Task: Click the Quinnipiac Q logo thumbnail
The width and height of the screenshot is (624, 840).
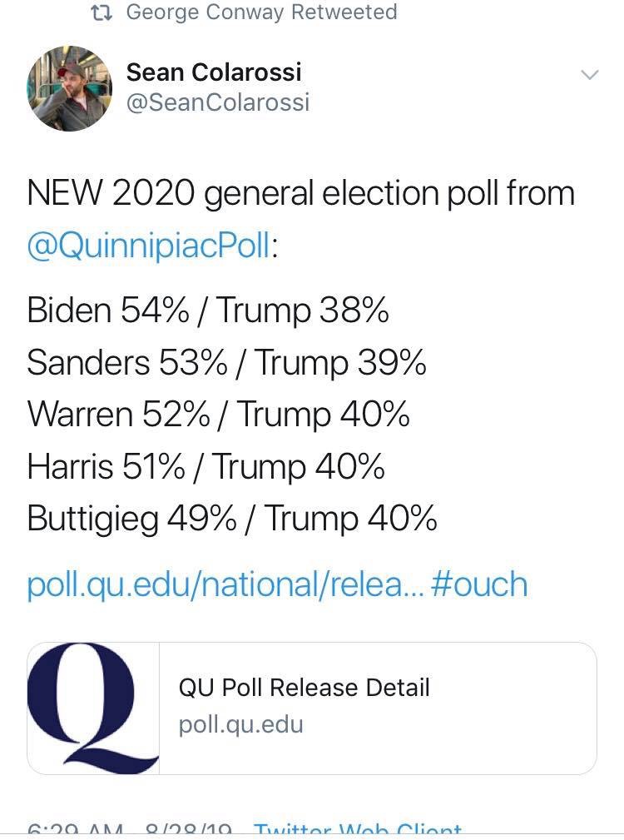Action: [x=93, y=708]
